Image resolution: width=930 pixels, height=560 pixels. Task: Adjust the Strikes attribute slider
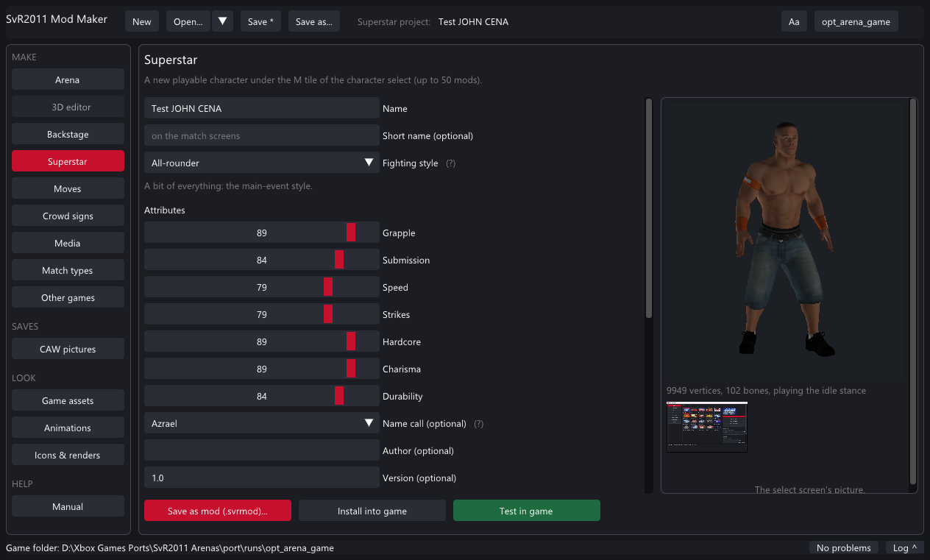pos(262,314)
